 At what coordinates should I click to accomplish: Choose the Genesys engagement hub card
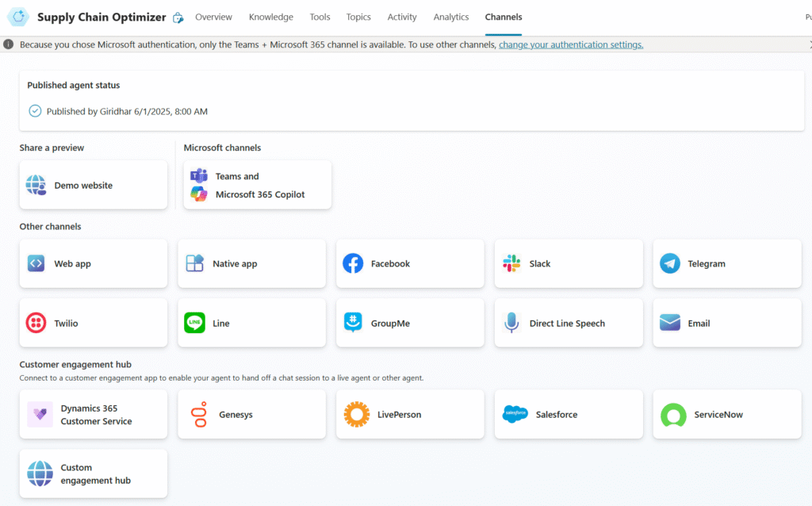(x=251, y=414)
